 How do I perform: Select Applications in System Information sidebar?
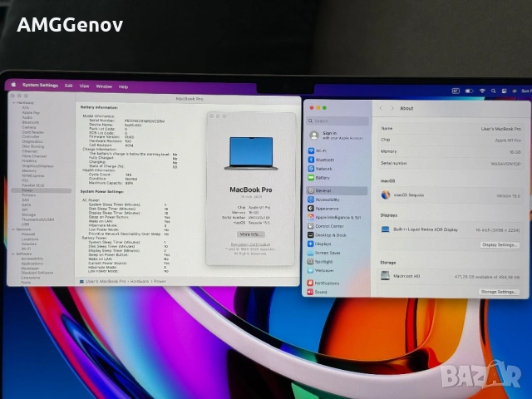(32, 264)
